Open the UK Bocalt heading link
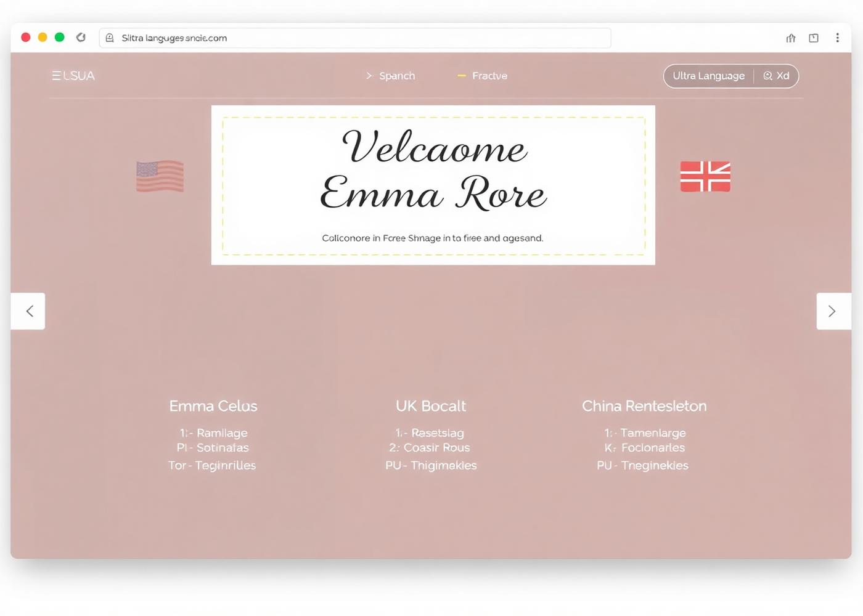The image size is (863, 616). [x=431, y=406]
